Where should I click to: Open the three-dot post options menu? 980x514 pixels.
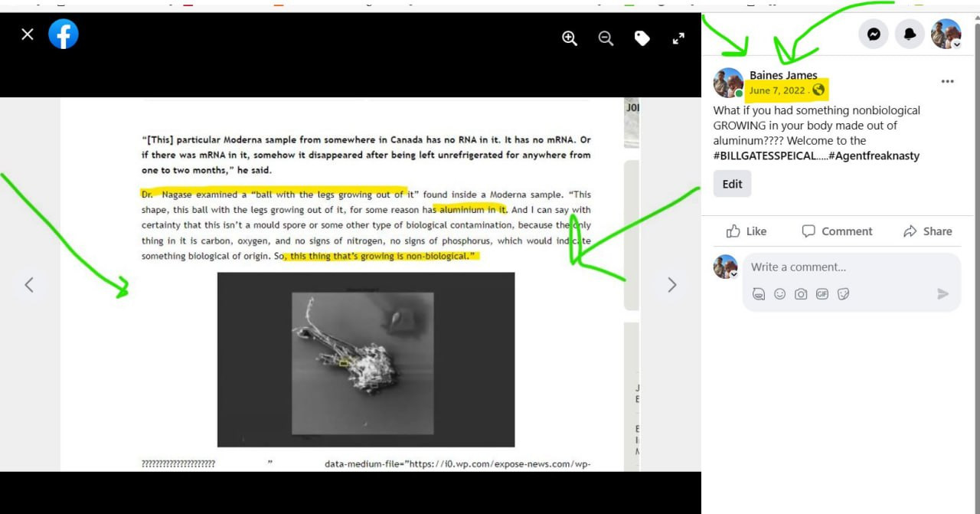tap(947, 81)
